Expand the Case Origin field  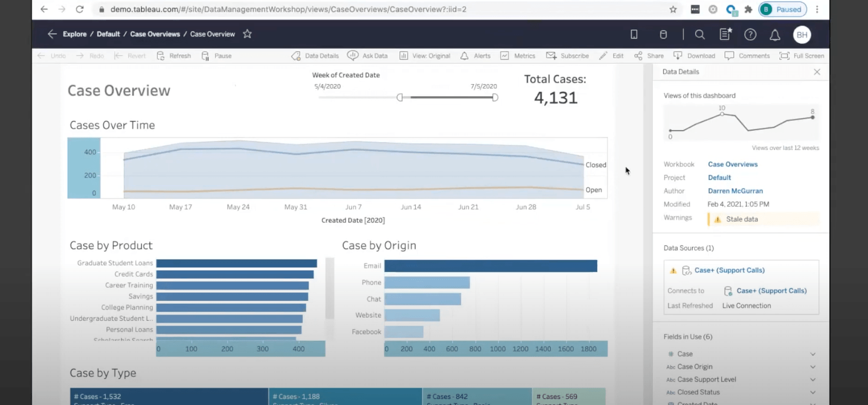[x=812, y=367]
